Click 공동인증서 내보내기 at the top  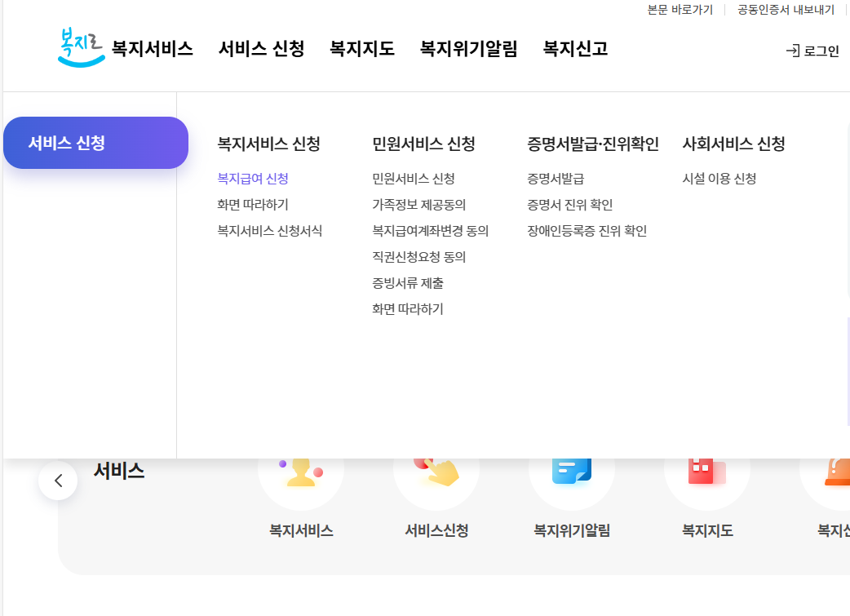[786, 9]
